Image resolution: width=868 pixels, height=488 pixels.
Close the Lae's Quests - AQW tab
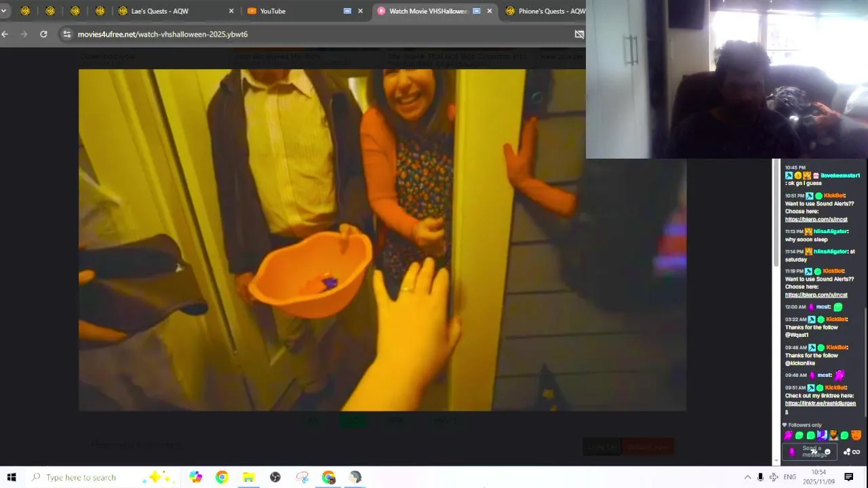tap(231, 11)
